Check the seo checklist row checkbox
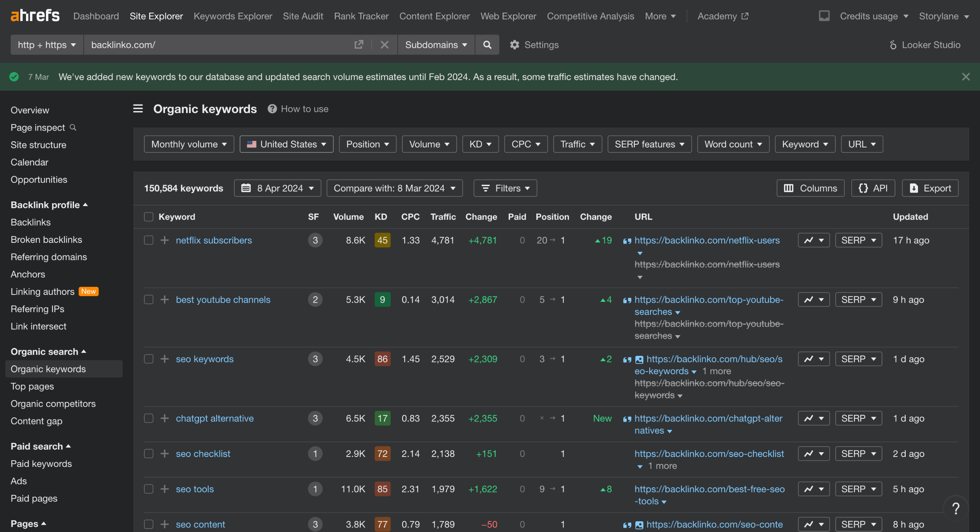This screenshot has width=980, height=532. pos(149,453)
